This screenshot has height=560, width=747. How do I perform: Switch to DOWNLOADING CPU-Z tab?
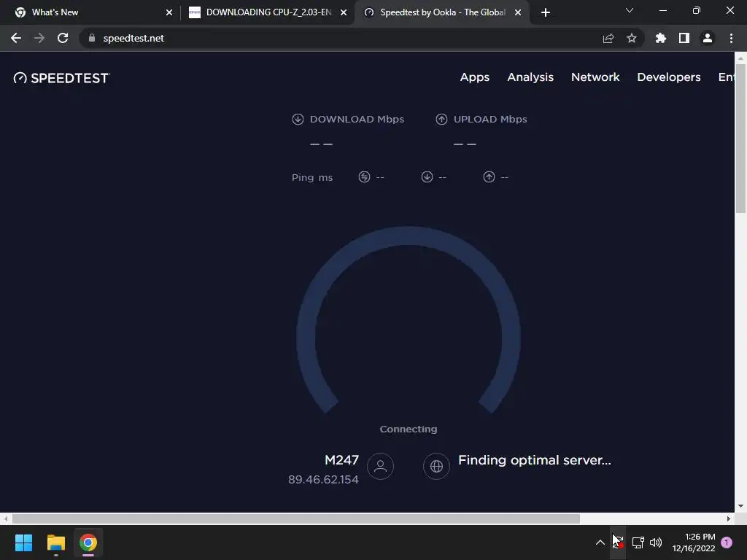tap(268, 12)
